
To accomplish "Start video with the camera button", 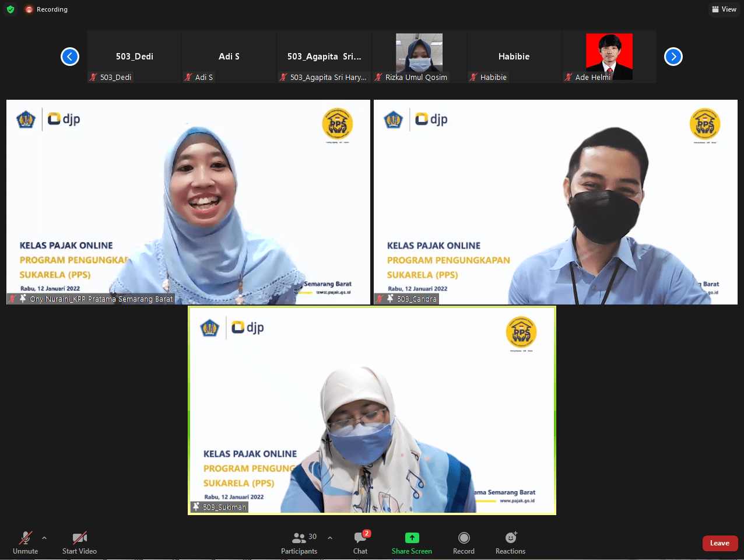I will (79, 542).
